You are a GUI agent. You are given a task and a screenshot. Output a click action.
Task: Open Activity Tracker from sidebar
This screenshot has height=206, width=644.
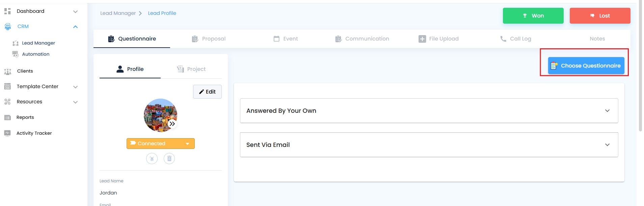34,133
